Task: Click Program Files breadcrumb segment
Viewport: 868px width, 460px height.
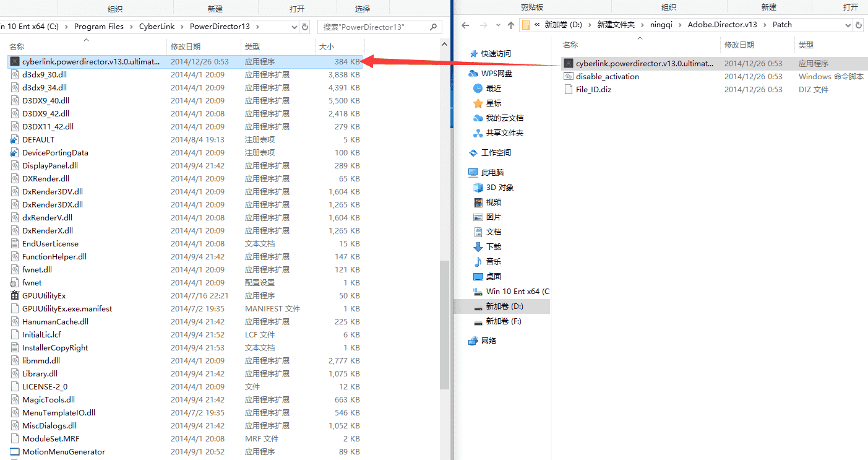Action: 99,27
